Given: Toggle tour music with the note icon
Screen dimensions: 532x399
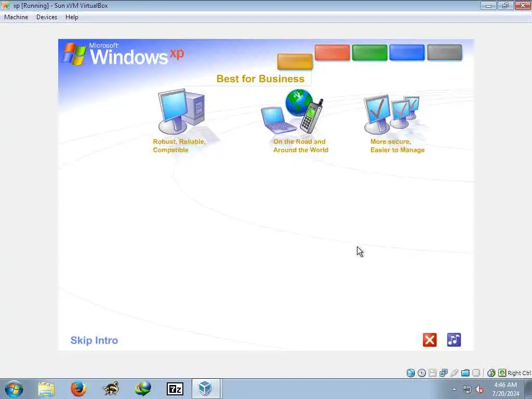Looking at the screenshot, I should point(454,340).
